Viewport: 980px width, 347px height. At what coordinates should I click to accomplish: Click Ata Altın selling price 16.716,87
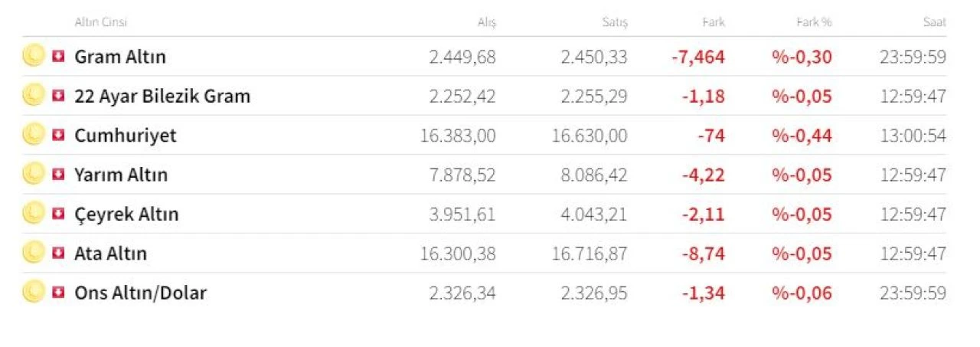pos(589,254)
